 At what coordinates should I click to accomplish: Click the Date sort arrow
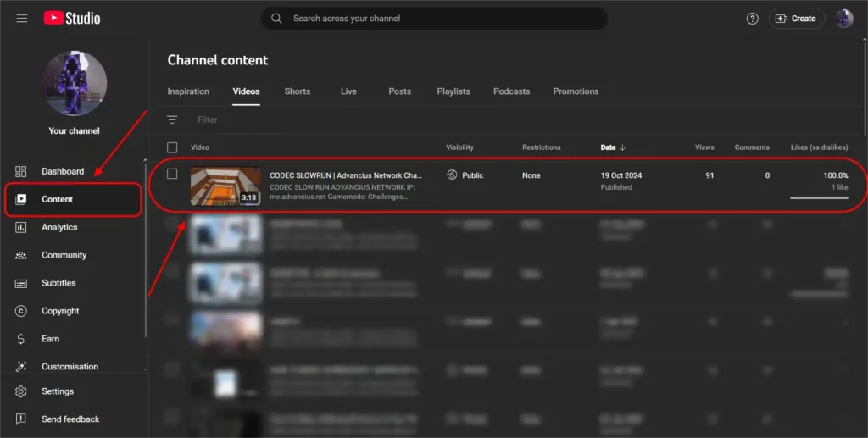pyautogui.click(x=623, y=147)
